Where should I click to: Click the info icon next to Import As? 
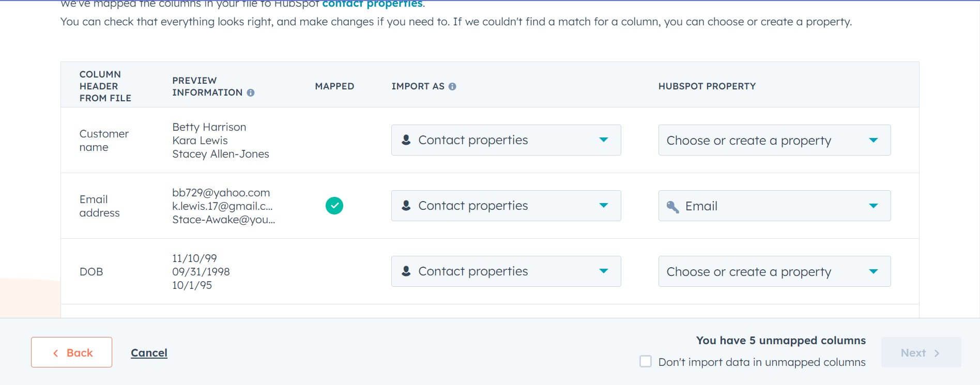click(x=453, y=86)
